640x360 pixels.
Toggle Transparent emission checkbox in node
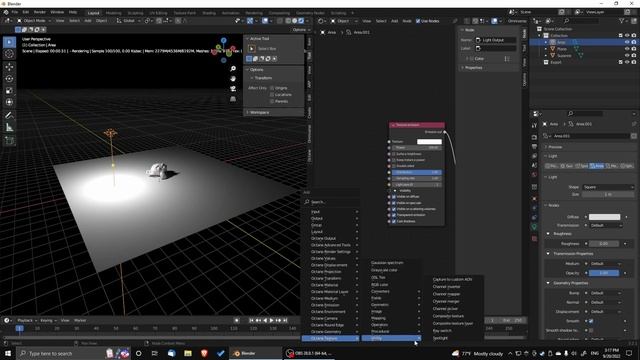click(394, 215)
